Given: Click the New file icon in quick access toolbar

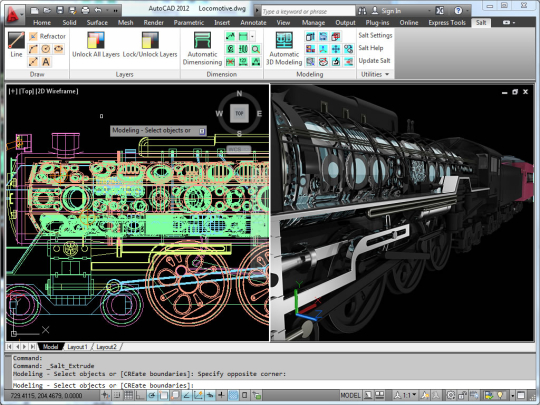Looking at the screenshot, I should (x=34, y=10).
